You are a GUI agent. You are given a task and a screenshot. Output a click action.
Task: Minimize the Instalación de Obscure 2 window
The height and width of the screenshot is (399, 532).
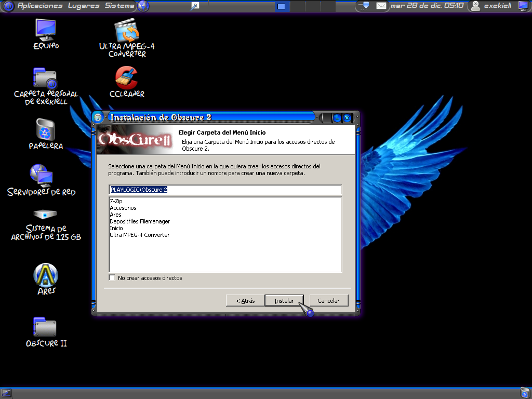coord(337,118)
